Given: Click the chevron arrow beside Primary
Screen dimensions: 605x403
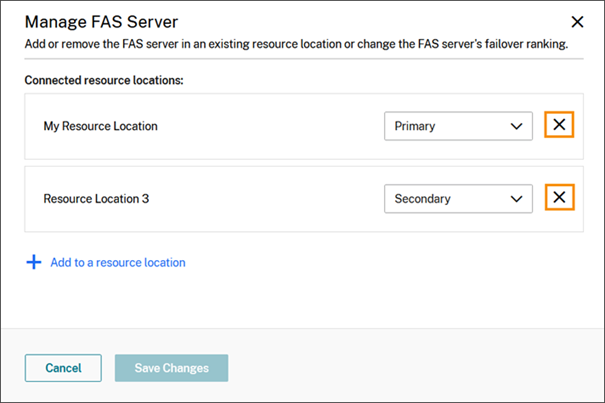Looking at the screenshot, I should [516, 126].
